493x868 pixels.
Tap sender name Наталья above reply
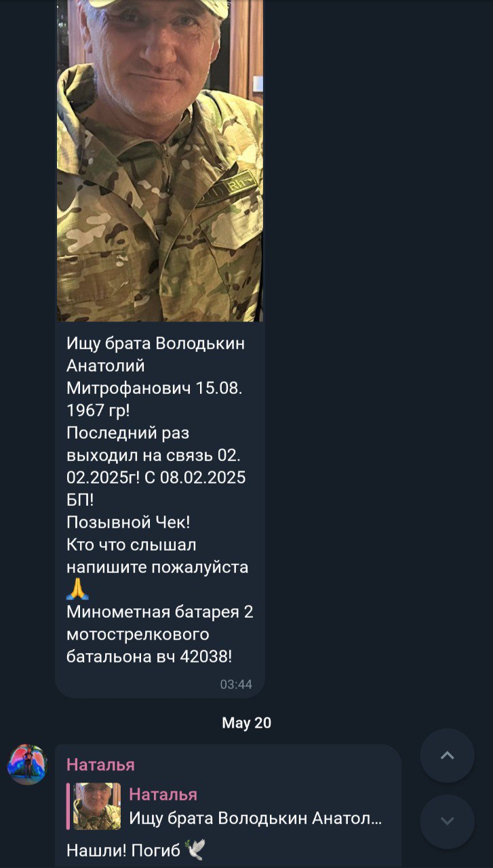click(x=100, y=765)
